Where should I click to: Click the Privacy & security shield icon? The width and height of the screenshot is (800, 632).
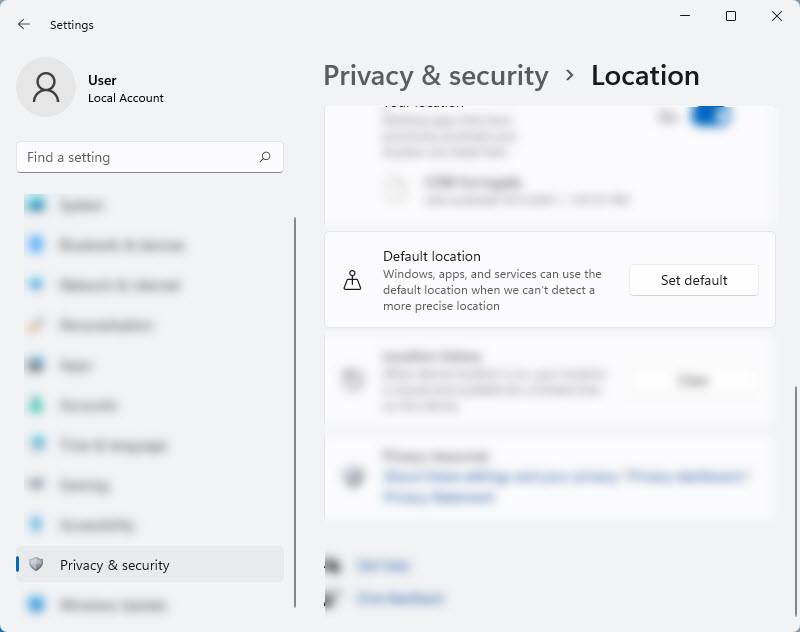pos(37,565)
